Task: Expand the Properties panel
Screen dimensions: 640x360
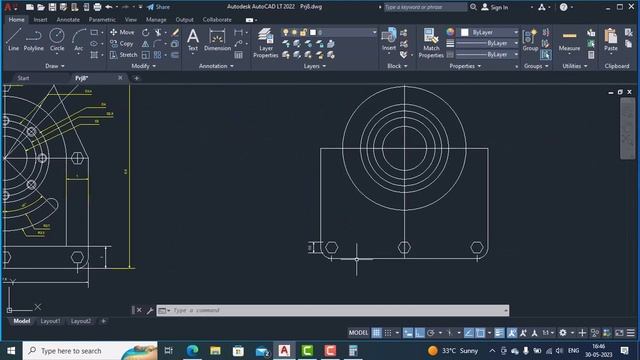Action: tap(465, 66)
